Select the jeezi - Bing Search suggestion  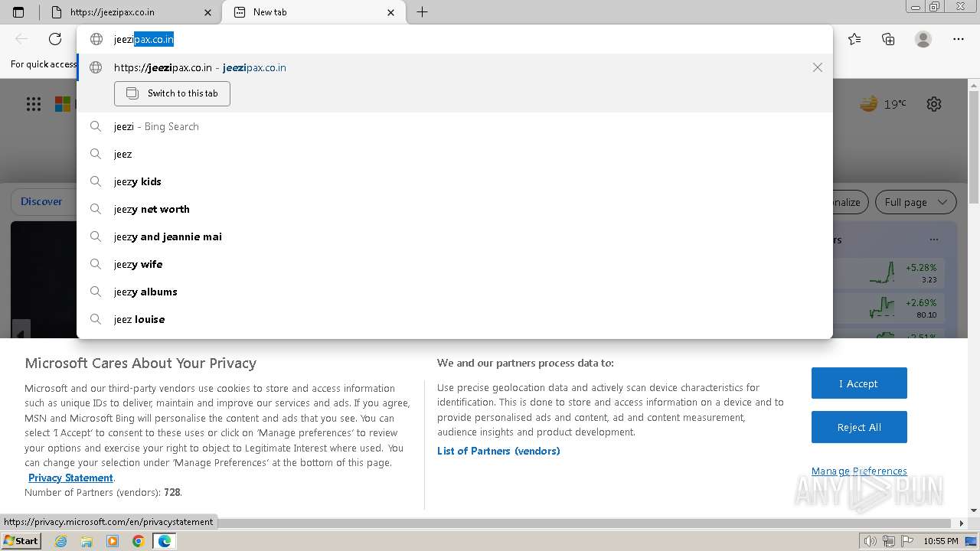tap(455, 126)
